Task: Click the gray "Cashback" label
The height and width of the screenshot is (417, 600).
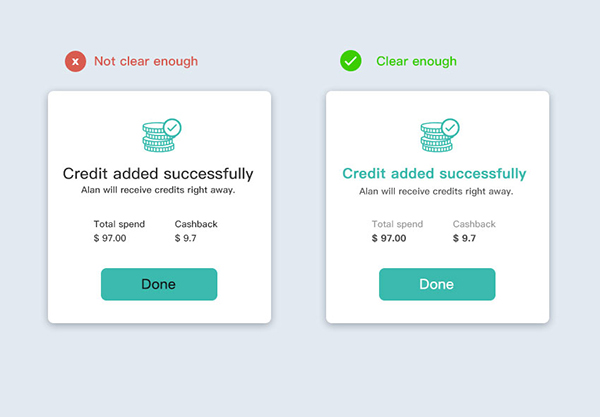Action: coord(474,224)
